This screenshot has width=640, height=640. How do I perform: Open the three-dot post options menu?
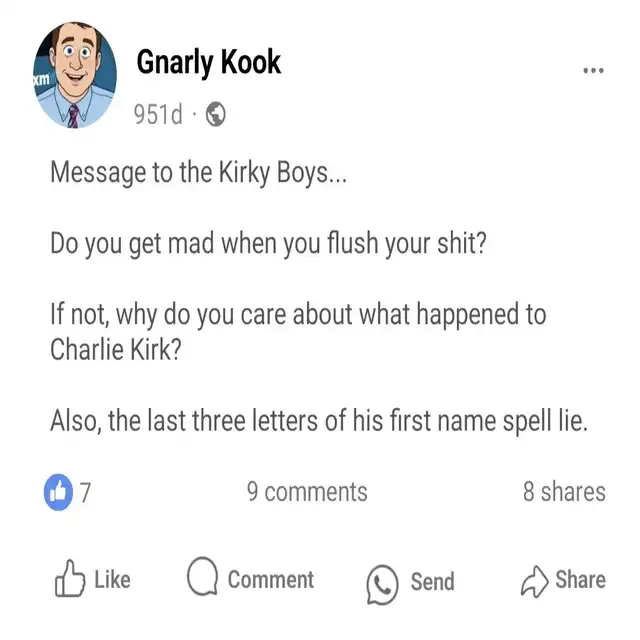click(593, 71)
